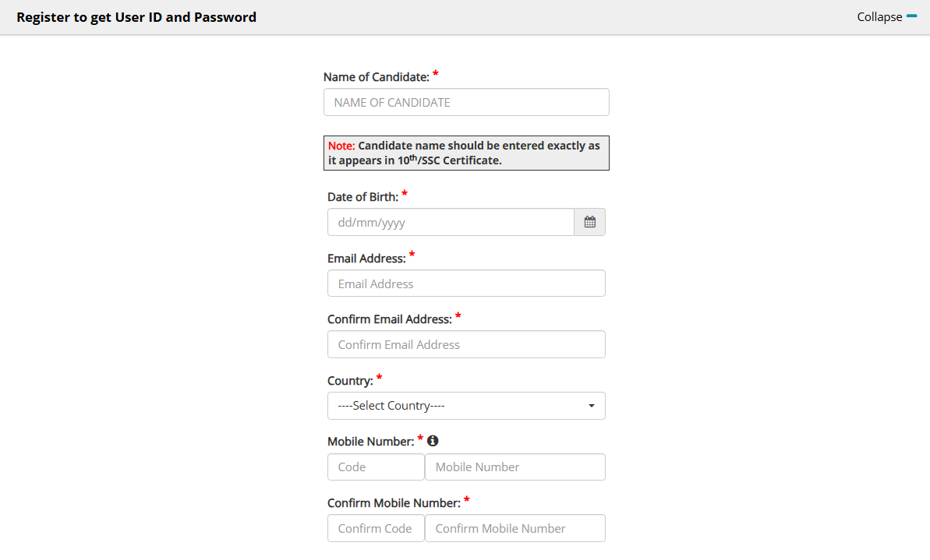Focus the mobile Code field
Screen dimensions: 930x560
[376, 467]
